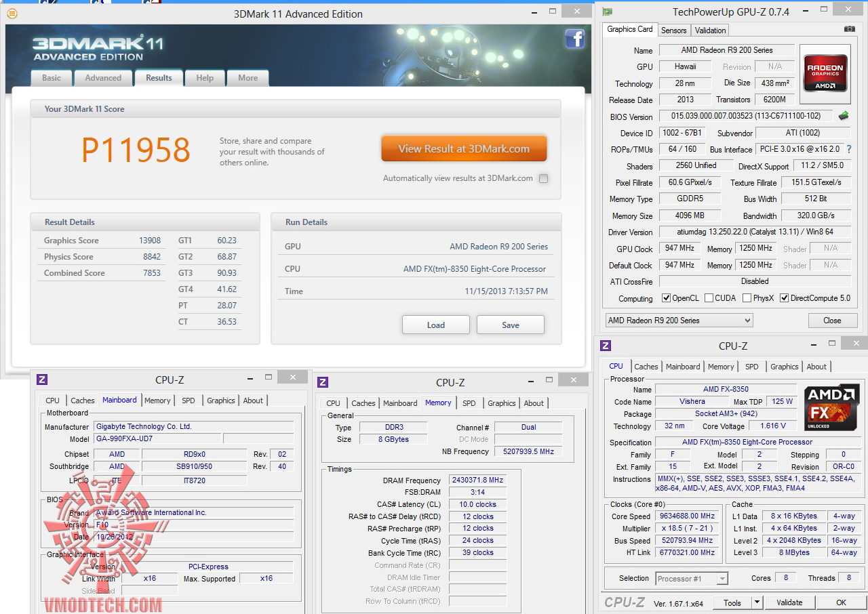
Task: Open Memory tab in CPU-Z Mainboard window
Action: [157, 401]
